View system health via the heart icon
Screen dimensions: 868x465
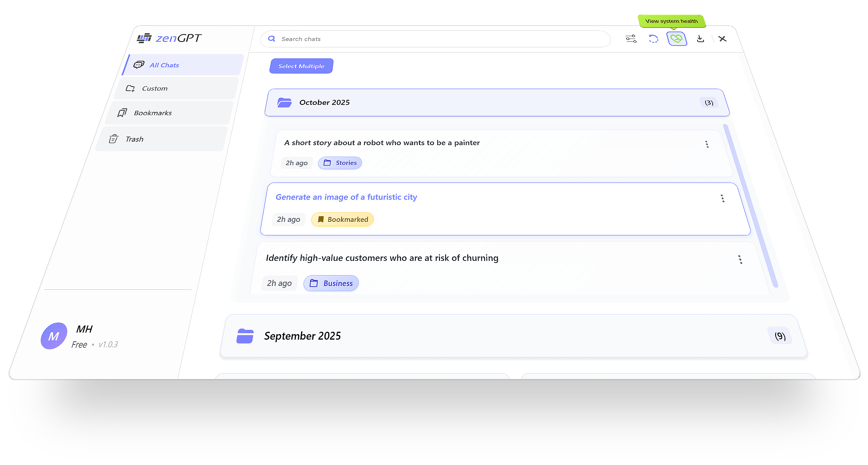click(677, 39)
